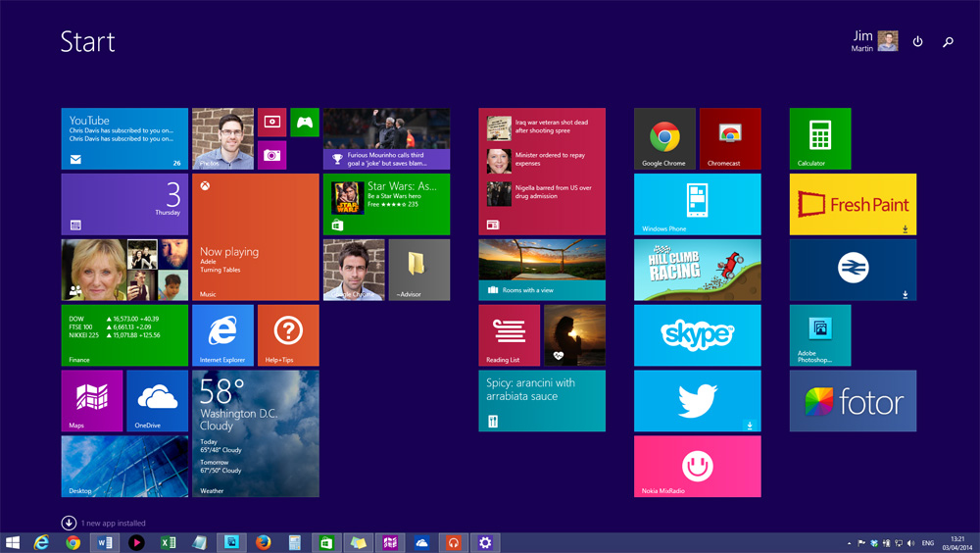Launch the Maps tile
Screen dimensions: 980x553
(x=92, y=401)
